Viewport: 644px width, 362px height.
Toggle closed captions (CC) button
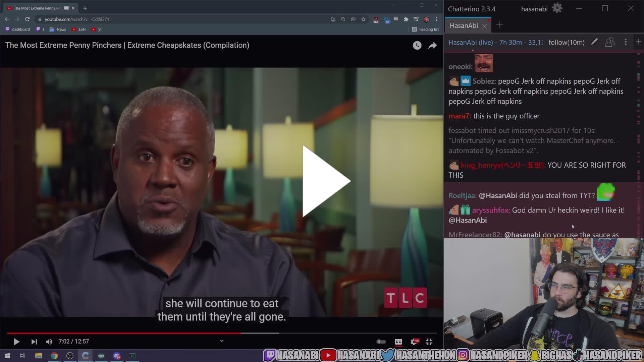tap(398, 342)
